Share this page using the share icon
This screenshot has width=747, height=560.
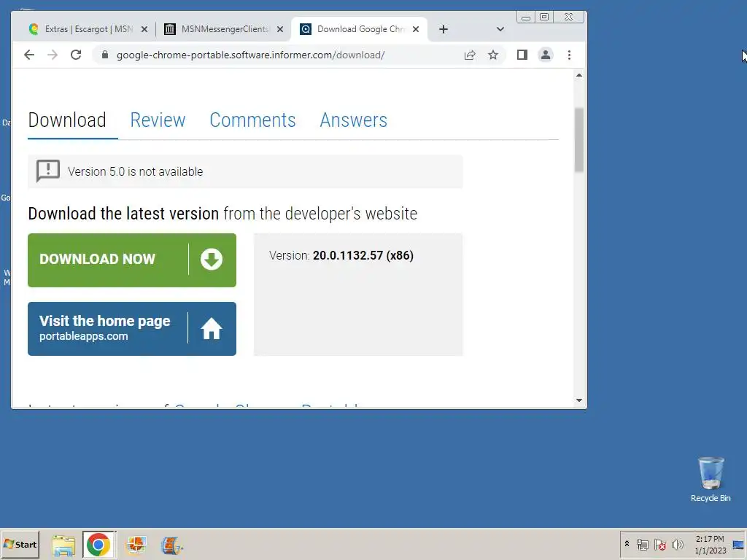click(470, 55)
